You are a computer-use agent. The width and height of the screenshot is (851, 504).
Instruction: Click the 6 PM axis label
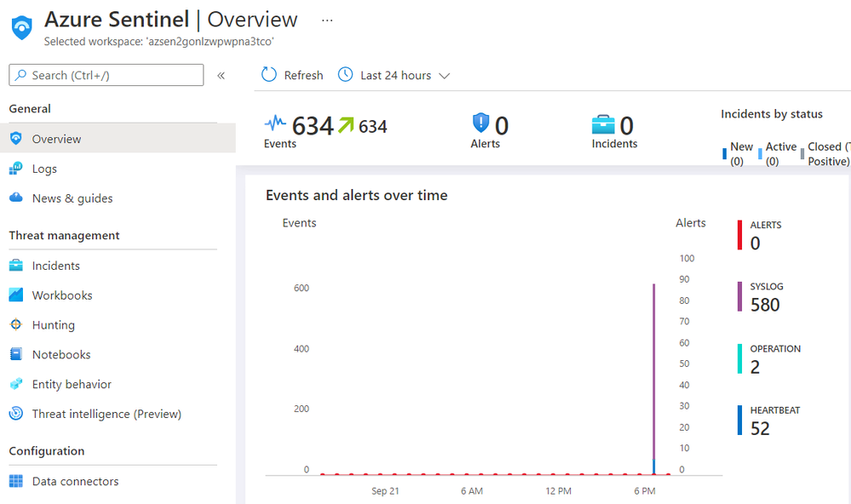tap(644, 490)
